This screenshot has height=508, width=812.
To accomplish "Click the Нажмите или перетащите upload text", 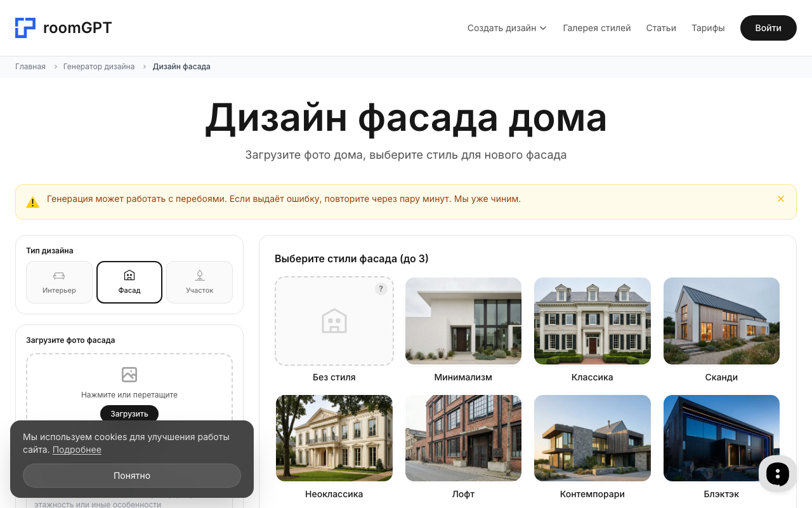I will 129,395.
